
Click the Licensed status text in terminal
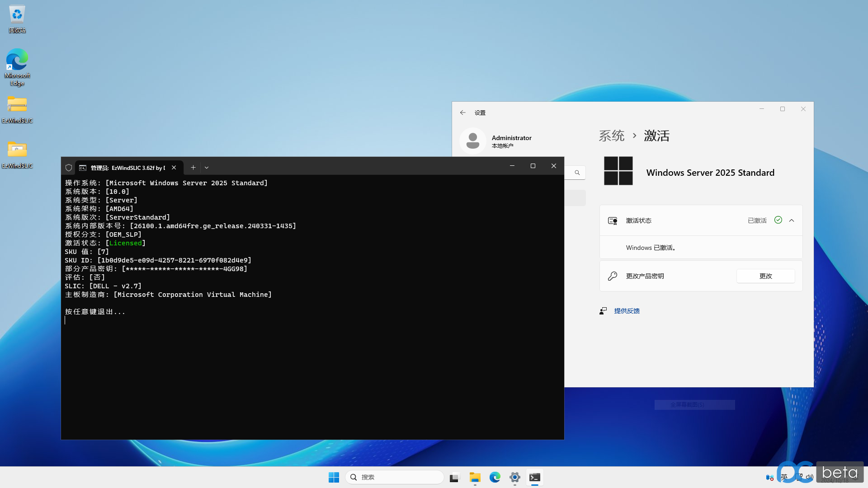pyautogui.click(x=125, y=243)
